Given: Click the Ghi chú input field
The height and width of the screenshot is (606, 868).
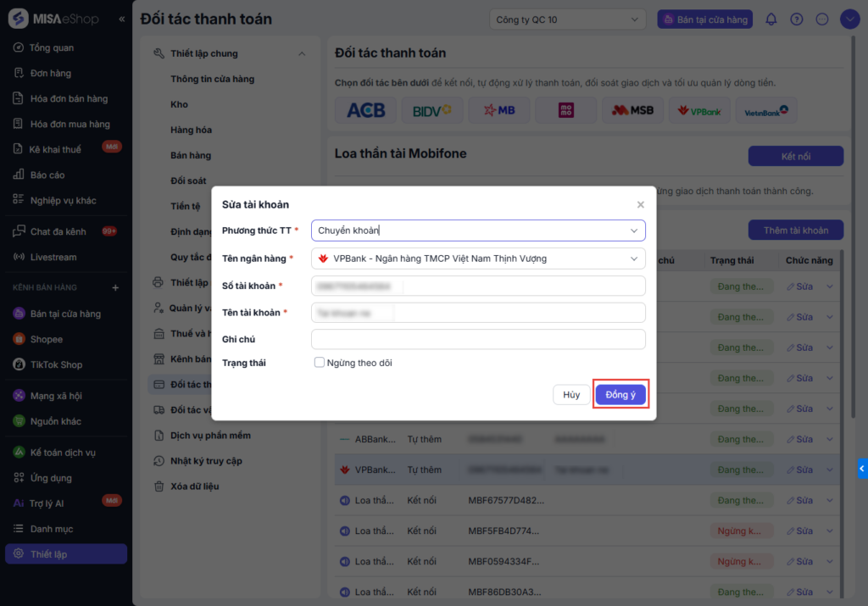Looking at the screenshot, I should point(478,339).
